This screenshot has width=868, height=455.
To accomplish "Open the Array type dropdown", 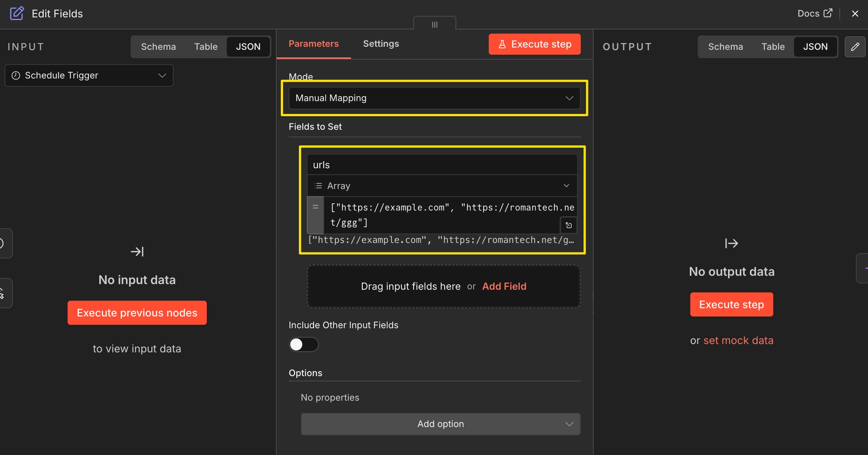I will (442, 186).
